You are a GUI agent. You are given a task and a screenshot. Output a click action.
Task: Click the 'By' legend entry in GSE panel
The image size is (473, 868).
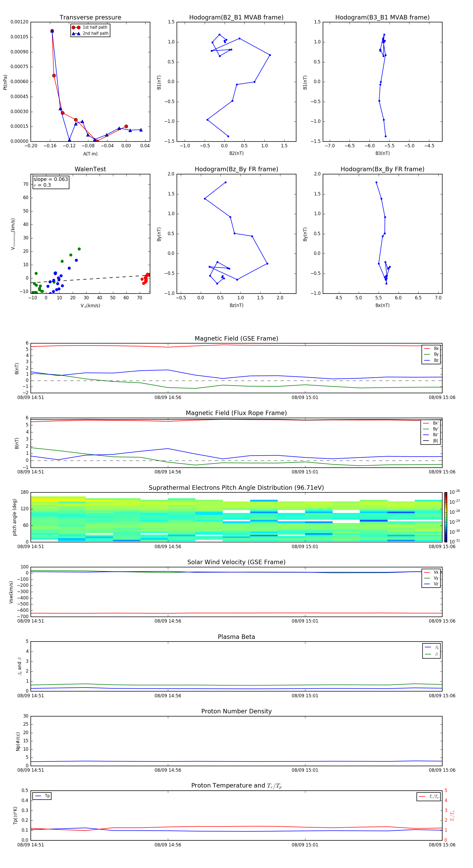[431, 354]
